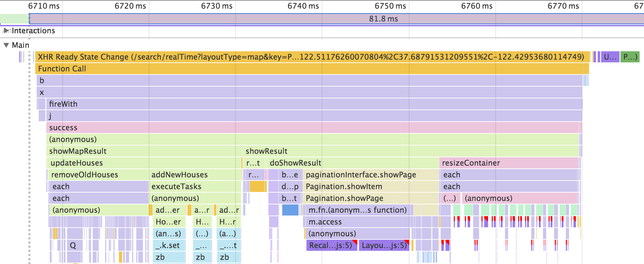Select the doShowResult block
Image resolution: width=644 pixels, height=264 pixels.
coord(353,163)
